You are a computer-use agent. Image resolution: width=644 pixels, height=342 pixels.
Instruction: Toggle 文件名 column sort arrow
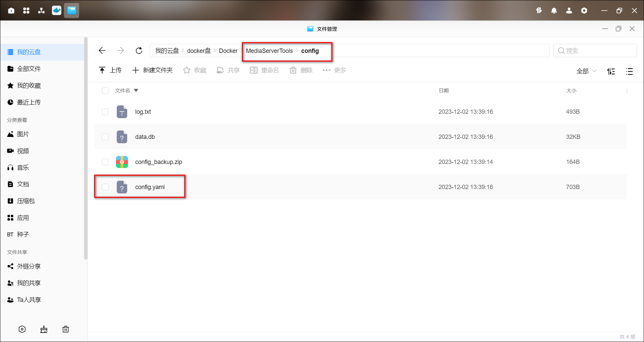click(136, 91)
